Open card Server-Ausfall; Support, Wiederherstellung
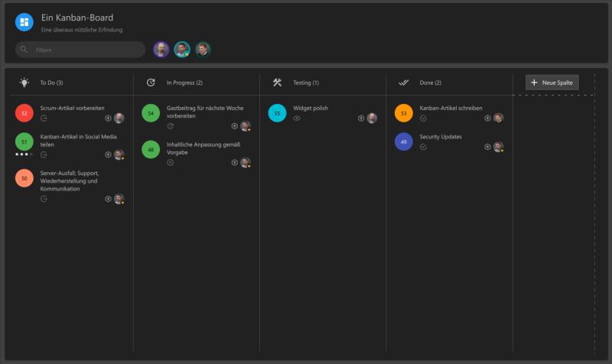Viewport: 612px width, 364px height. point(70,181)
